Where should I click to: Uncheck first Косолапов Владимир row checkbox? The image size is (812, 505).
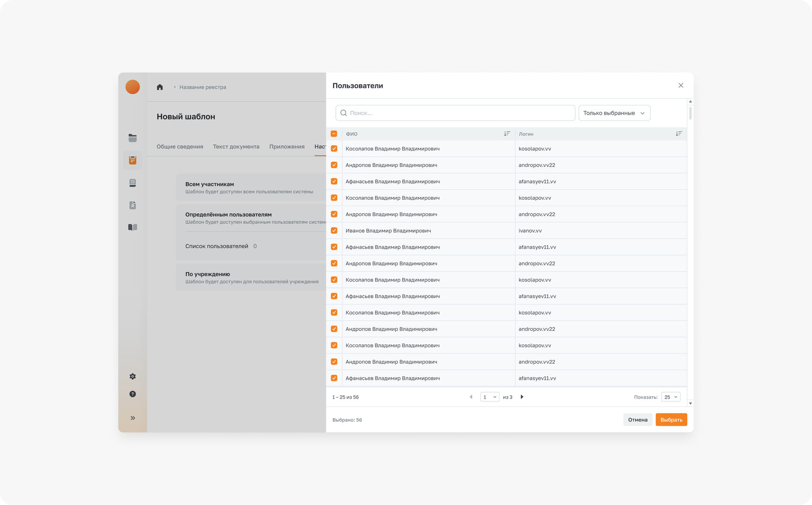tap(334, 149)
